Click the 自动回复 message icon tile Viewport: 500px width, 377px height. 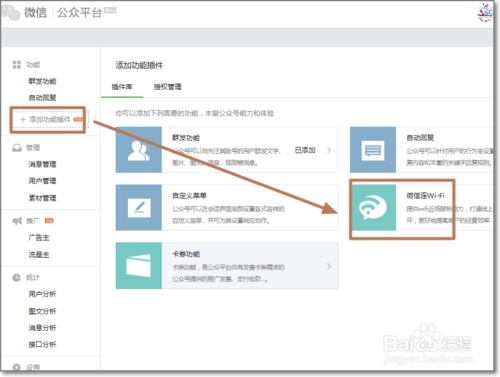point(373,150)
